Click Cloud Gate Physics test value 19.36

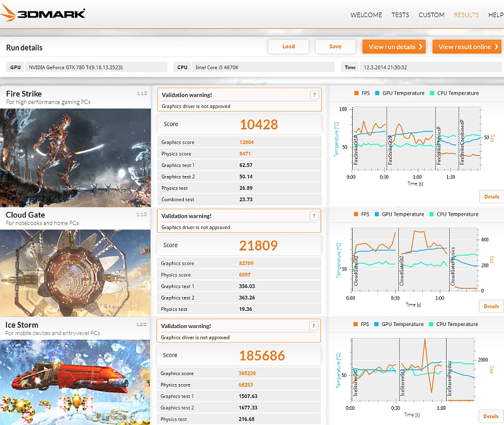[246, 309]
